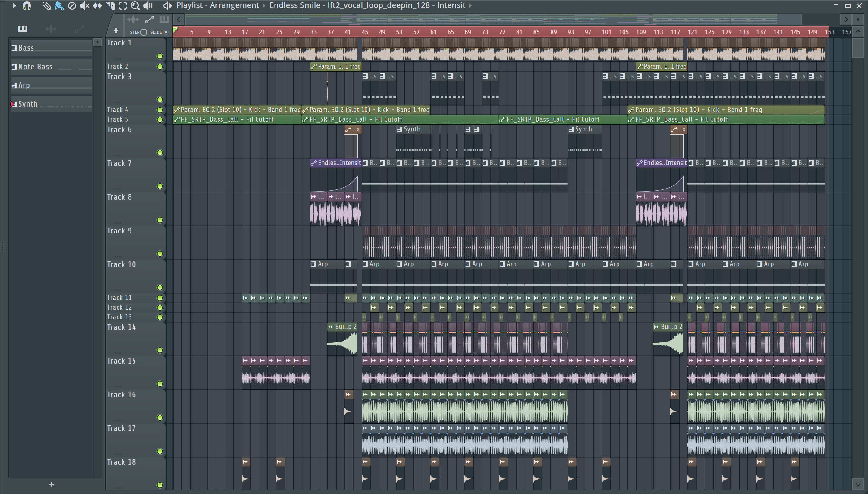
Task: Mute Track 1 via green LED
Action: click(160, 56)
